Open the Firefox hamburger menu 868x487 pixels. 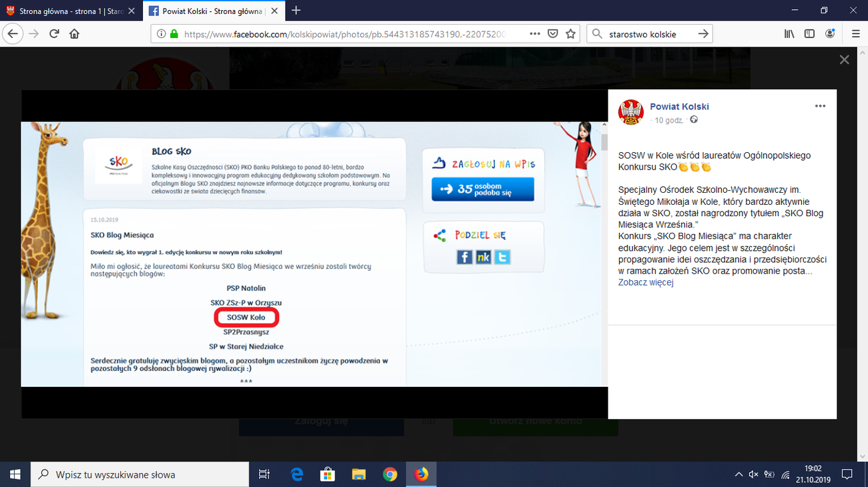click(x=855, y=33)
